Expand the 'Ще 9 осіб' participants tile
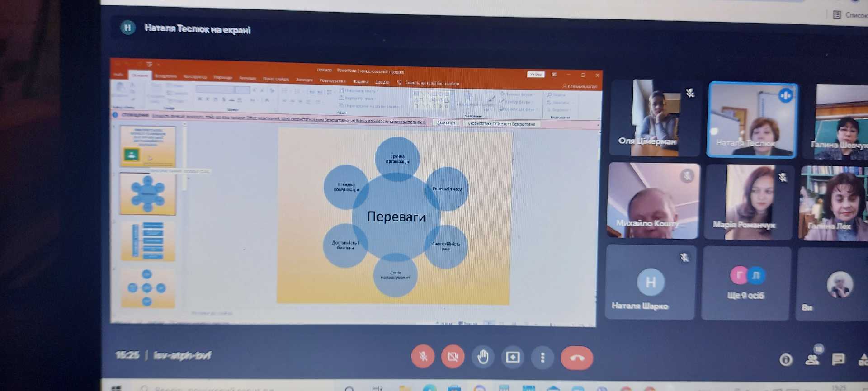868x391 pixels. click(x=745, y=283)
